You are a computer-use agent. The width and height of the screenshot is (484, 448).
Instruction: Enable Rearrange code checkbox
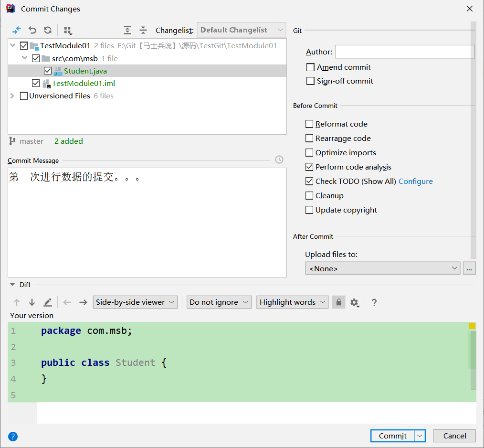point(309,138)
